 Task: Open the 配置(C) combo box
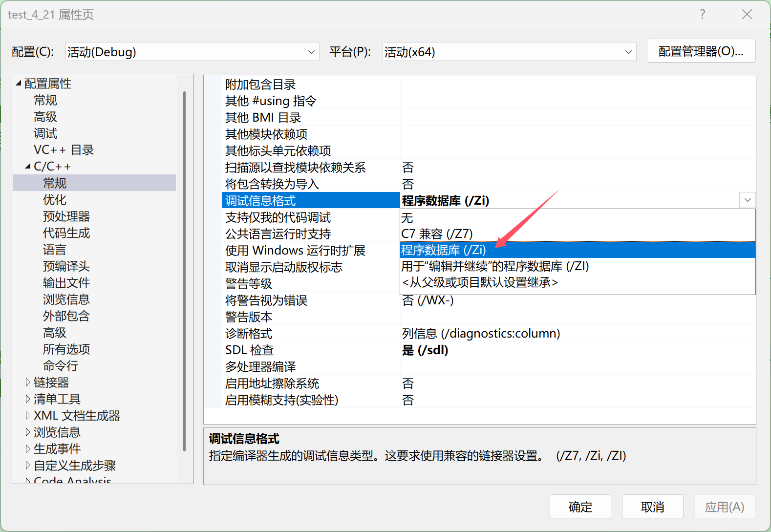click(192, 52)
